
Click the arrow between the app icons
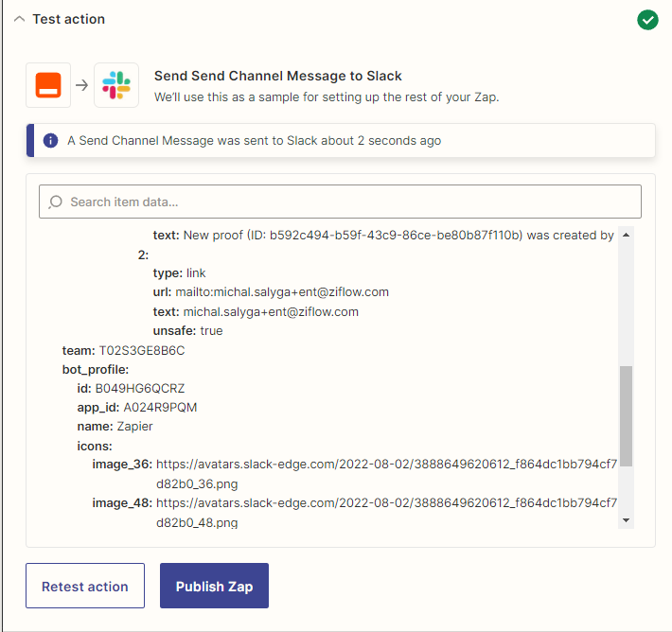click(x=82, y=85)
